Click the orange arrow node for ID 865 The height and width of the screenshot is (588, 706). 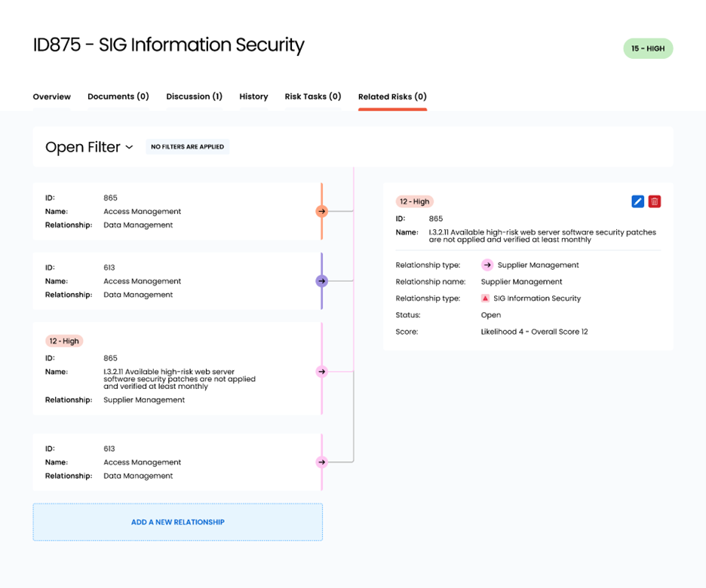321,211
